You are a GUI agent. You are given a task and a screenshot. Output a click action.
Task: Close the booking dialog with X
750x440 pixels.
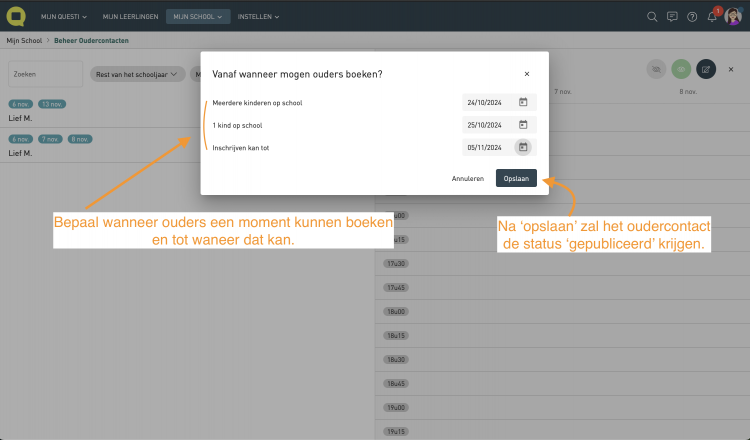tap(527, 74)
